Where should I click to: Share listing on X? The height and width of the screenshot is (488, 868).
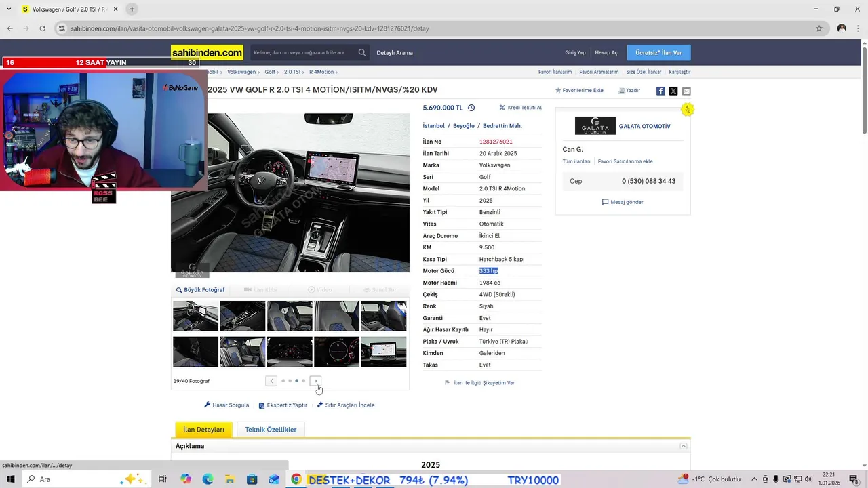click(673, 91)
